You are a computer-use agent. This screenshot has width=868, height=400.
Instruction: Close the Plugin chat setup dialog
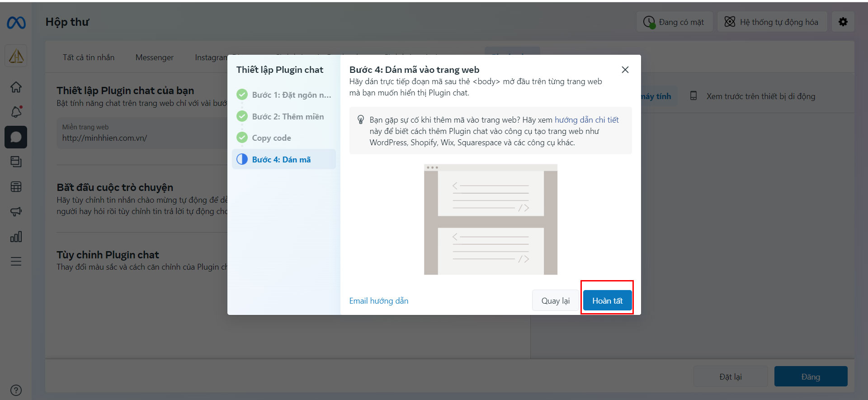[625, 70]
